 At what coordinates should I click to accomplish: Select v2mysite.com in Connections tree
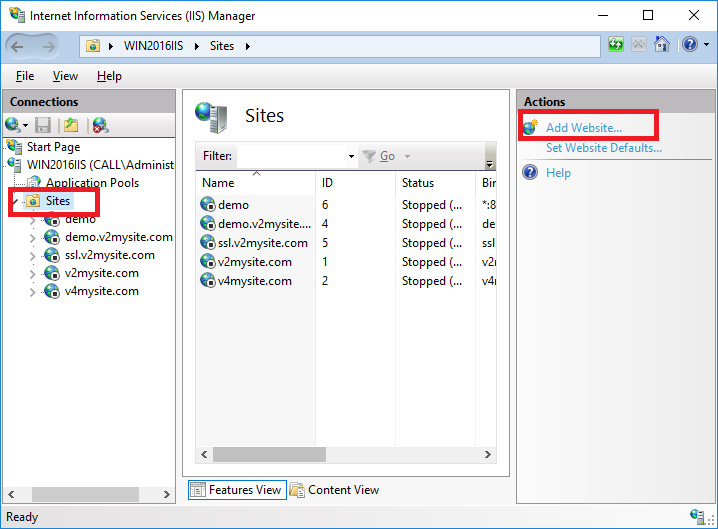coord(102,273)
